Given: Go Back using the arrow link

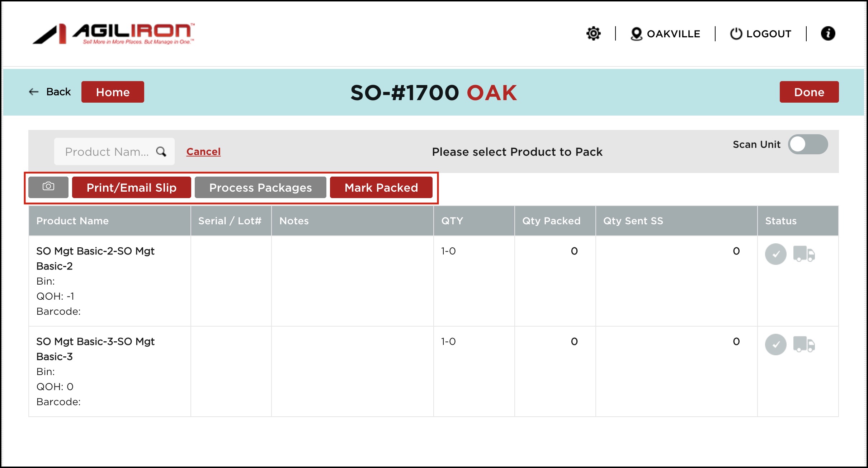Looking at the screenshot, I should click(x=50, y=92).
